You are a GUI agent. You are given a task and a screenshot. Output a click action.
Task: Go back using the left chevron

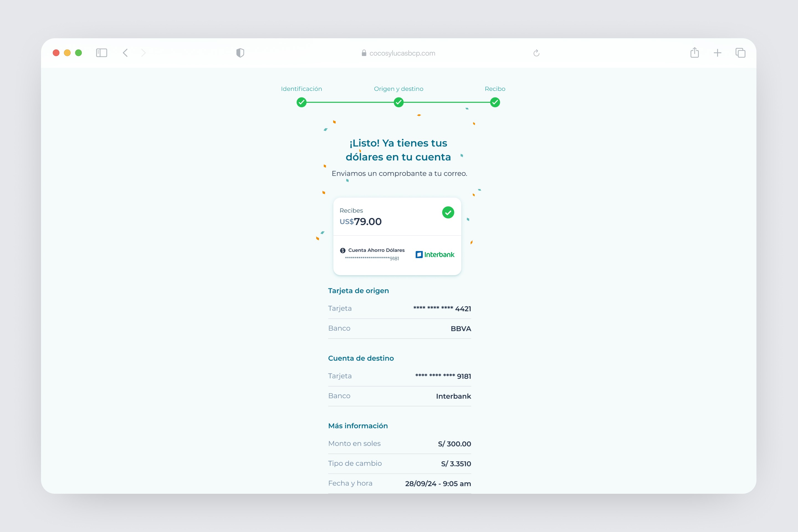(x=125, y=53)
